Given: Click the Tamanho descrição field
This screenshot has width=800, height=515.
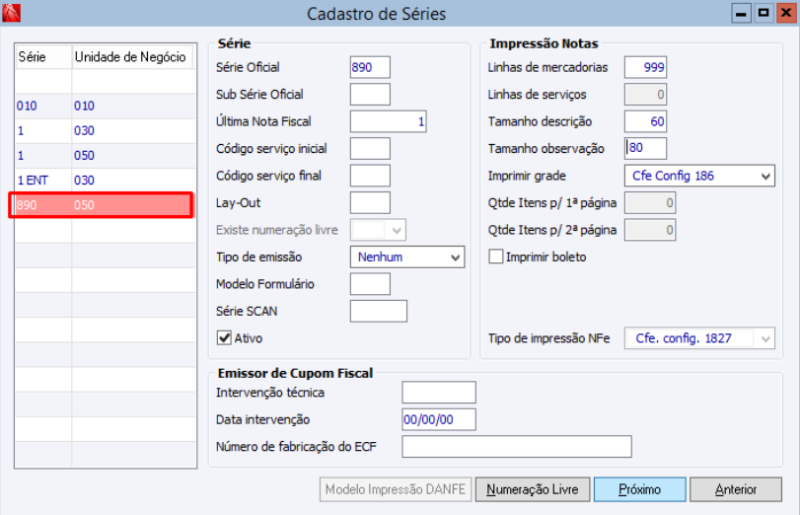Looking at the screenshot, I should click(x=645, y=121).
